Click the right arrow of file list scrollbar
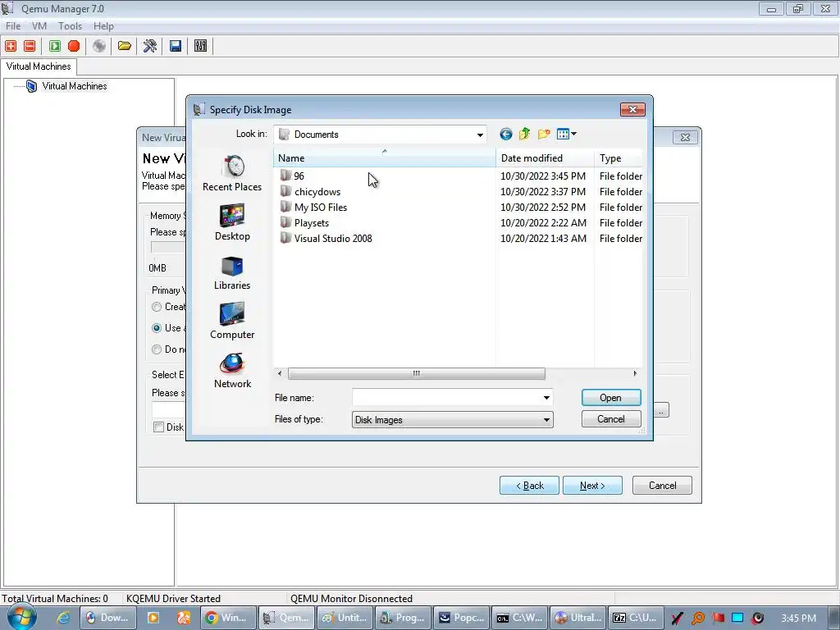The image size is (840, 630). click(x=636, y=373)
